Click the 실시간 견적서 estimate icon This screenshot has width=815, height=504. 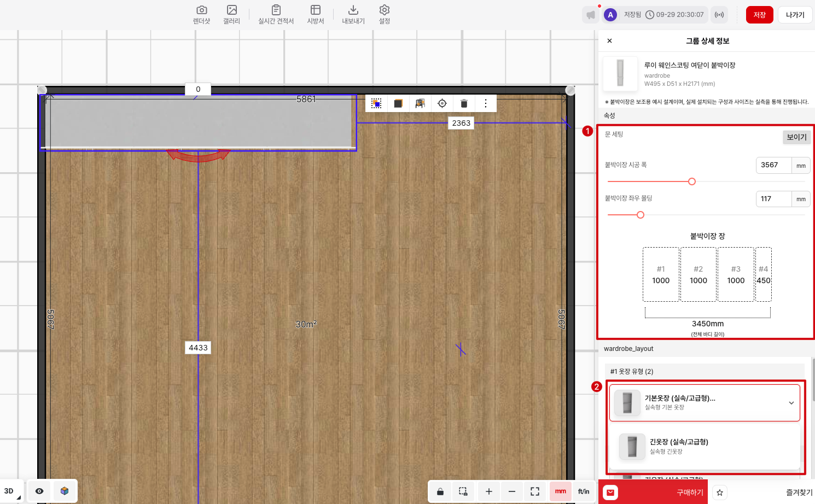point(276,14)
